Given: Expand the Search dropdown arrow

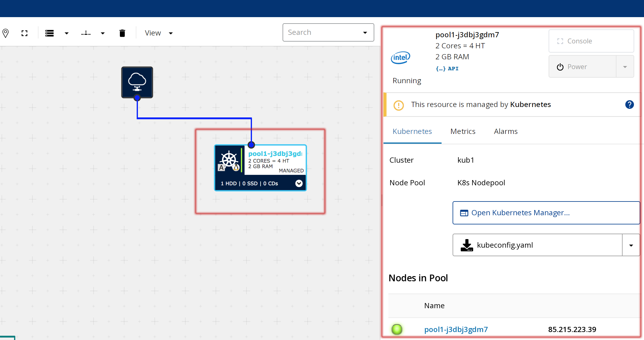Looking at the screenshot, I should pyautogui.click(x=365, y=33).
